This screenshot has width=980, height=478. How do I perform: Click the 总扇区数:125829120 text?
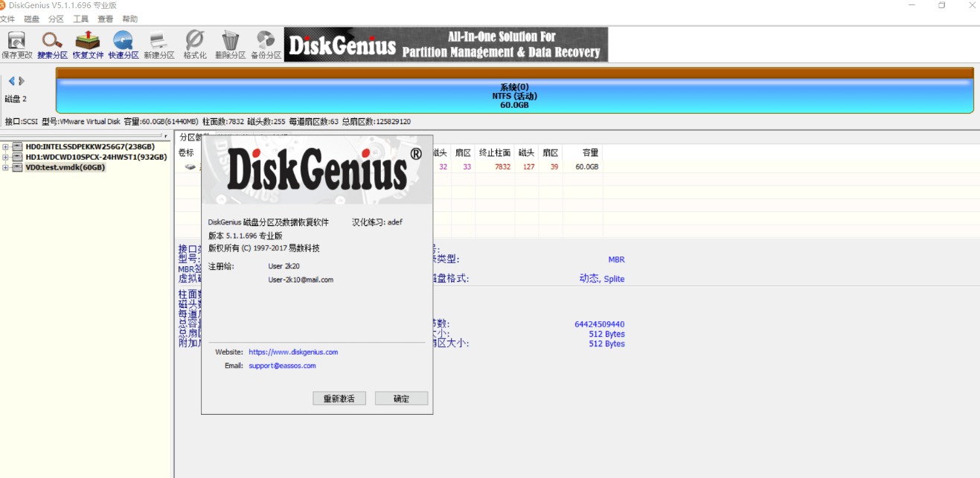(376, 121)
